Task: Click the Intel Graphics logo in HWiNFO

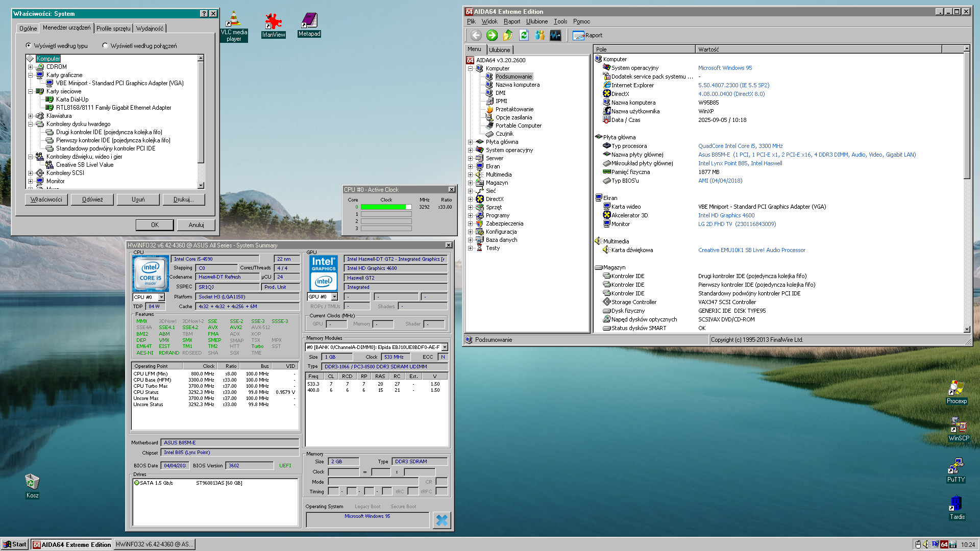Action: pos(324,273)
